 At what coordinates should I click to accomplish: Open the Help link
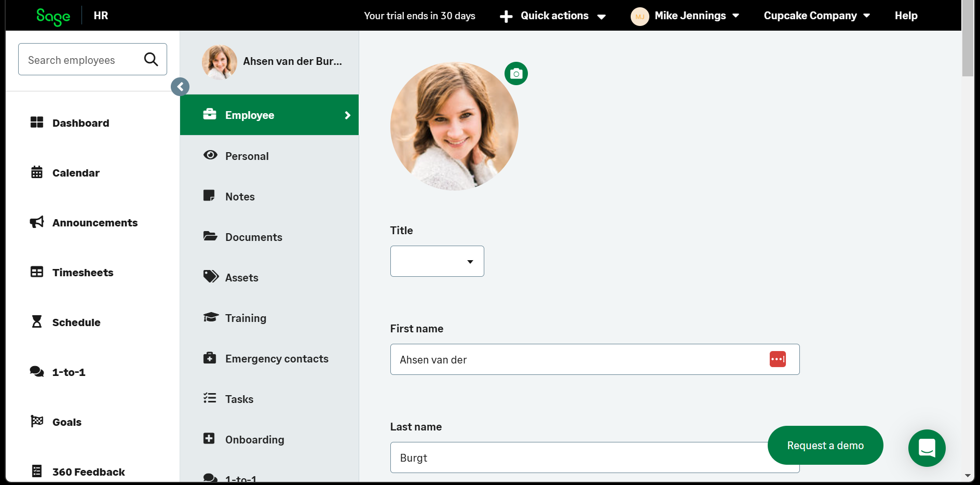click(906, 16)
